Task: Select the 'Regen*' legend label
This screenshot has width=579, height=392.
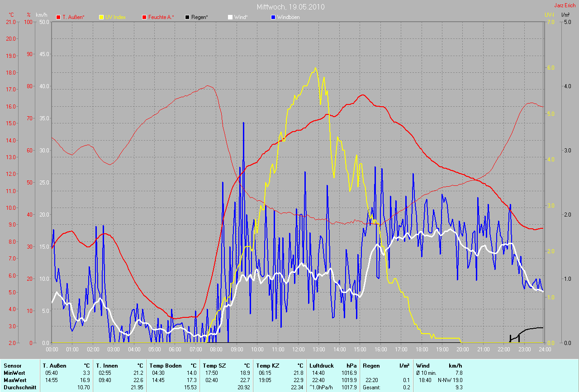Action: pos(199,17)
